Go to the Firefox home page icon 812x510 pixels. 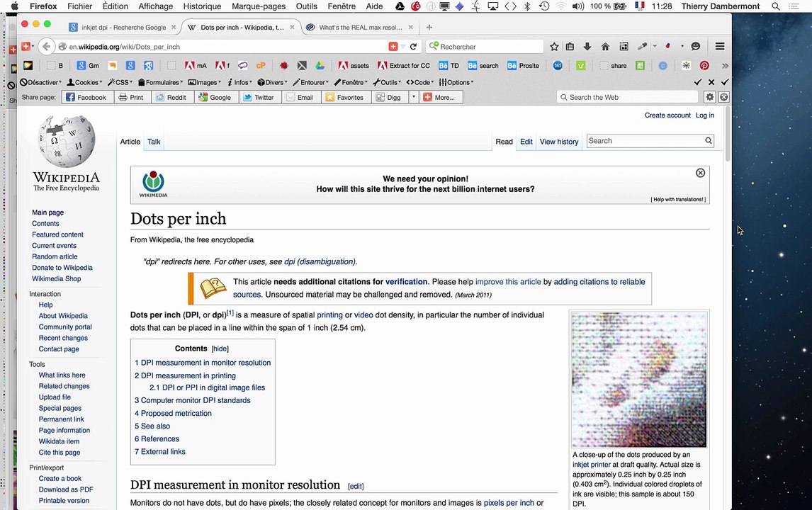(x=605, y=47)
